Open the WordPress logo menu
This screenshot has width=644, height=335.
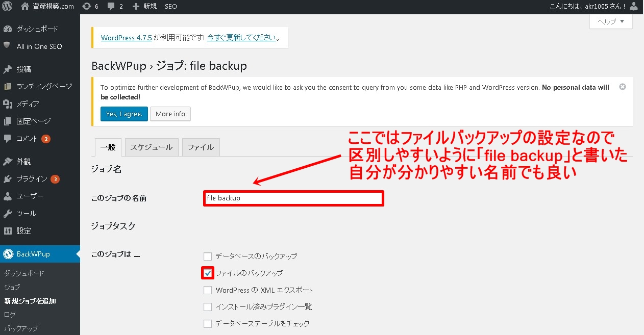click(7, 7)
